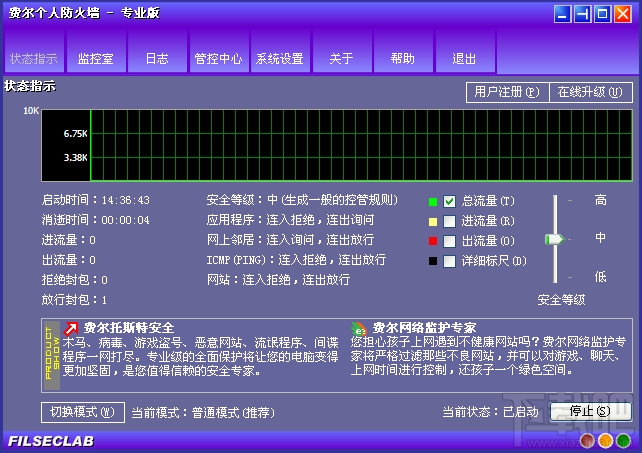Click the yellow PRODUCT SHOW side banner

(x=52, y=355)
